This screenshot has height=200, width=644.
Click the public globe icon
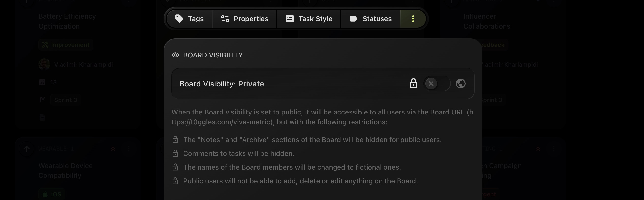tap(460, 84)
